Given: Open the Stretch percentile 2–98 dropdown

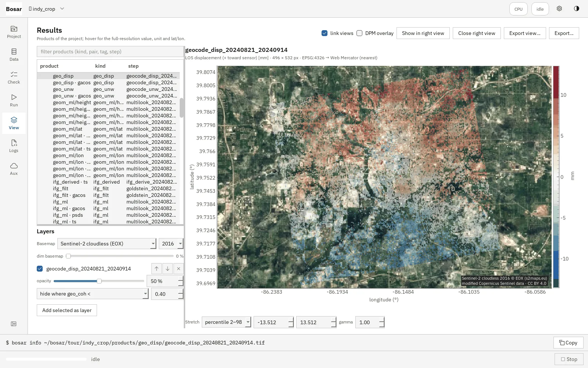Looking at the screenshot, I should [226, 322].
